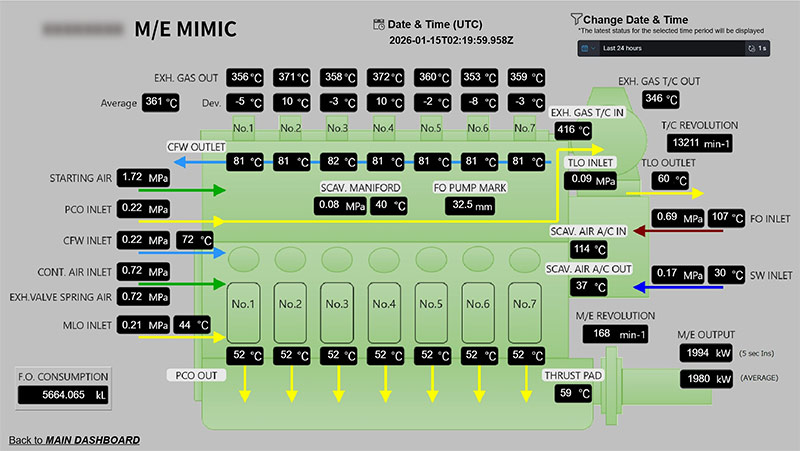The image size is (800, 451).
Task: Open the 1 s refresh interval selector
Action: 759,48
